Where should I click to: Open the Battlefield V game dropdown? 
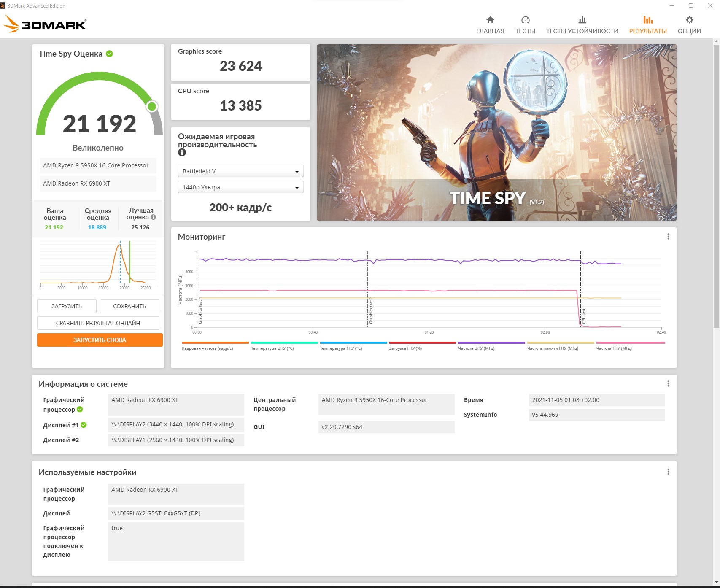pos(240,171)
